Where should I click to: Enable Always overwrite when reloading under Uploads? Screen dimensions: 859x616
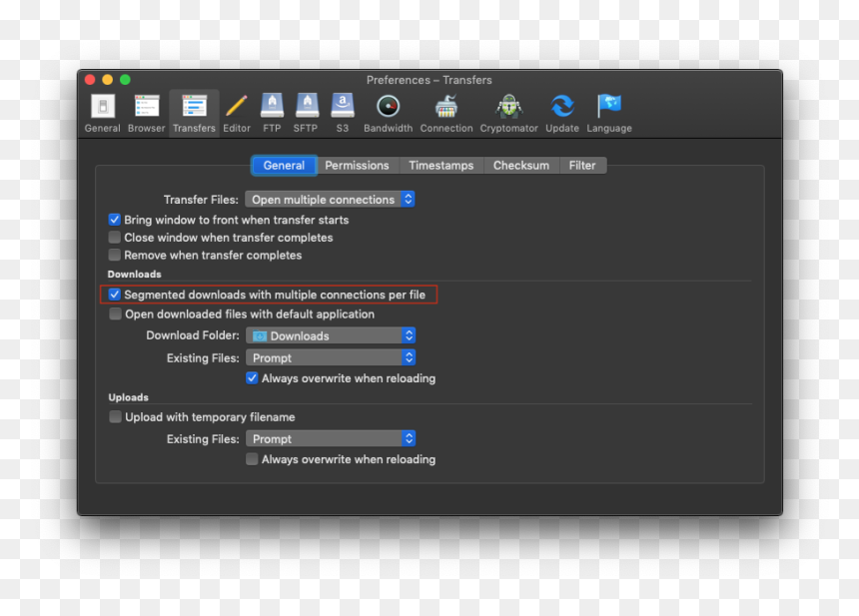point(252,459)
